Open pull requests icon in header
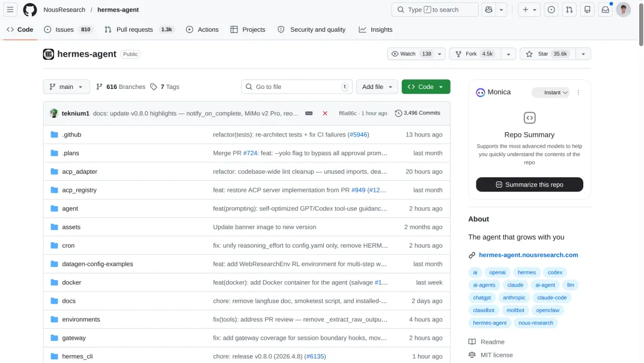Viewport: 644px width, 363px height. pyautogui.click(x=570, y=10)
